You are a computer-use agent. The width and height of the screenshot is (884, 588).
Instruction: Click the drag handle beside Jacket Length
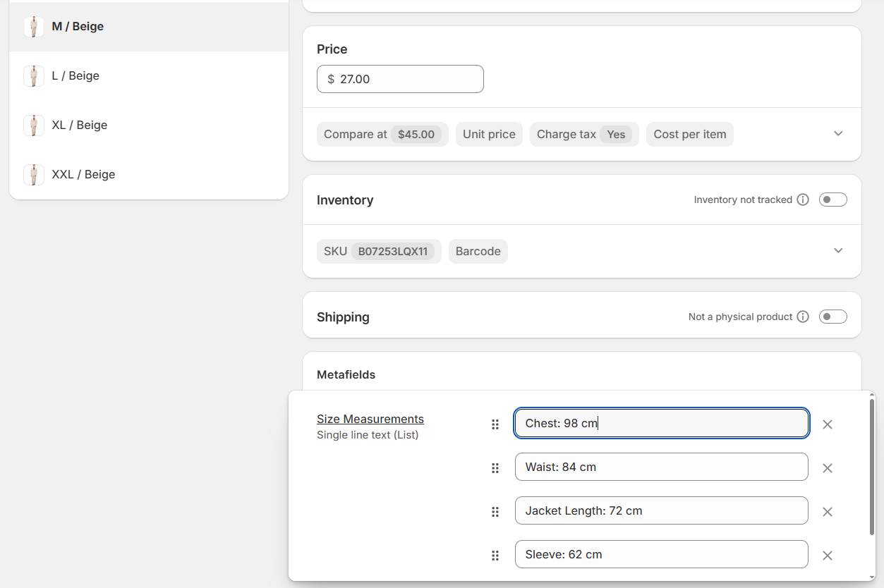click(495, 512)
